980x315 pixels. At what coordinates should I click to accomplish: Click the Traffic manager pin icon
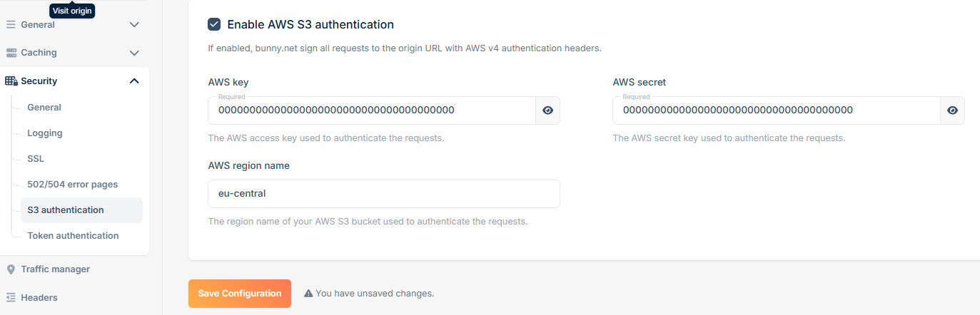tap(11, 269)
